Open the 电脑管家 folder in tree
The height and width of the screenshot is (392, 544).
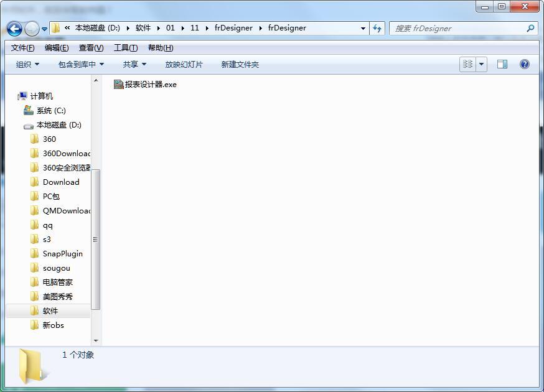[x=58, y=282]
